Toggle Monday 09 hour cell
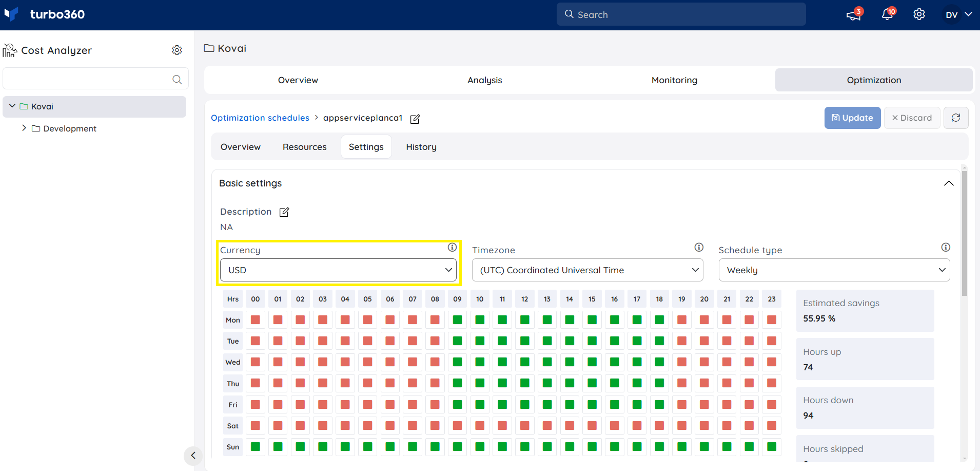 click(x=457, y=320)
